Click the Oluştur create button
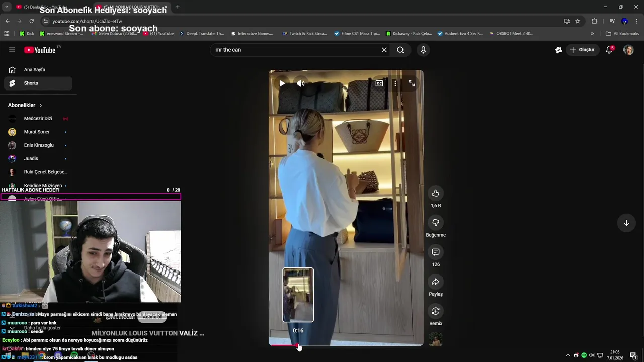Screen dimensions: 644x362 [x=582, y=50]
